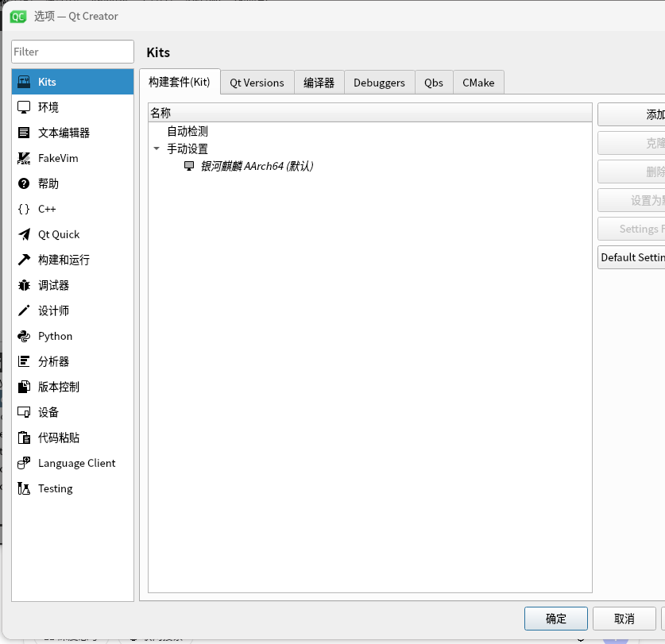
Task: Select the 设备 devices icon
Action: (x=24, y=412)
